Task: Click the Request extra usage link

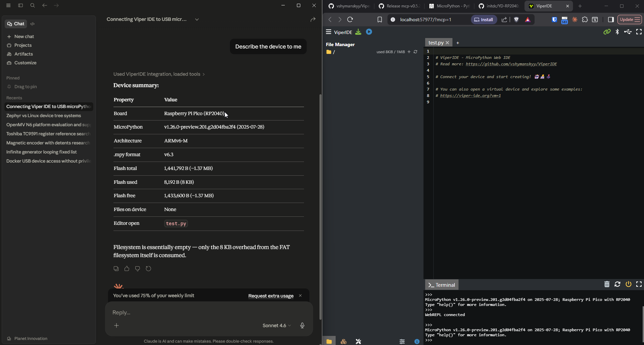Action: (271, 296)
